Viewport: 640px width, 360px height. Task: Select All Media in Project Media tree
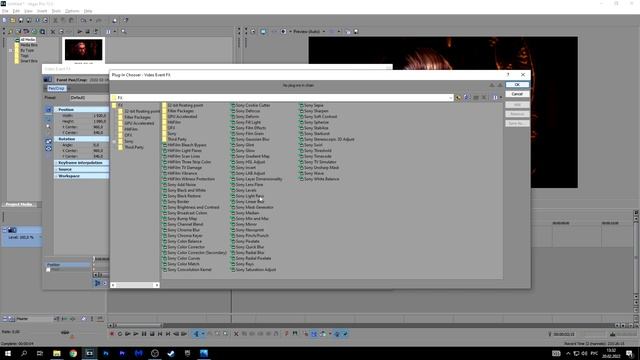(28, 40)
